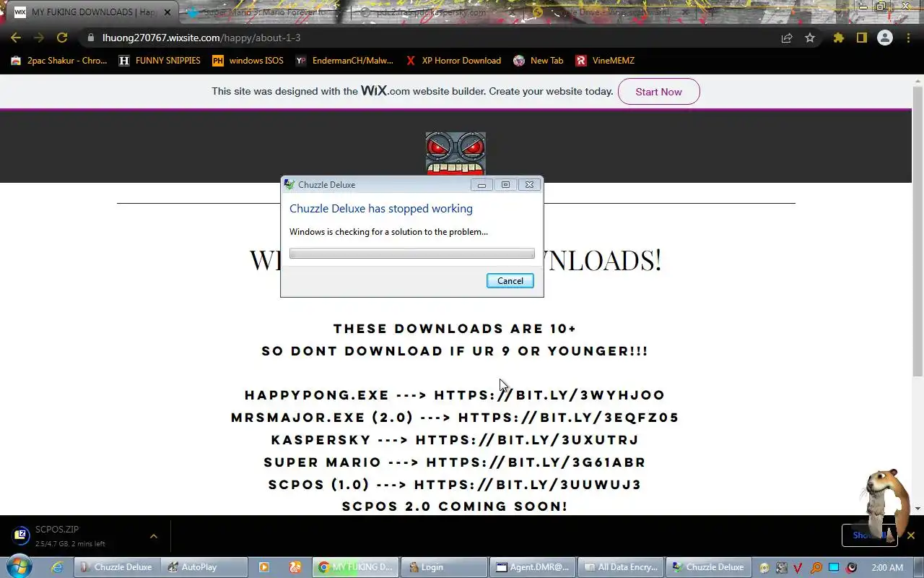This screenshot has height=578, width=924.
Task: Open the Chrome profile avatar
Action: [x=885, y=38]
